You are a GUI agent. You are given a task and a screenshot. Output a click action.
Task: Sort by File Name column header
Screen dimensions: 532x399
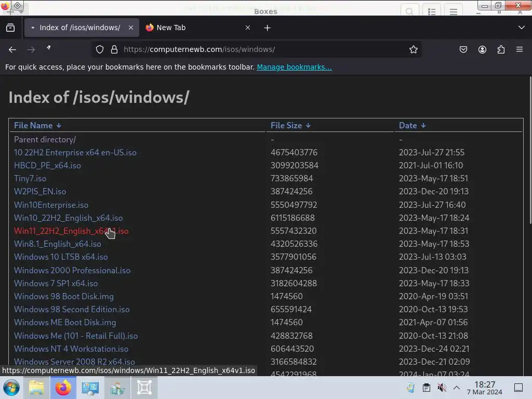click(x=37, y=126)
